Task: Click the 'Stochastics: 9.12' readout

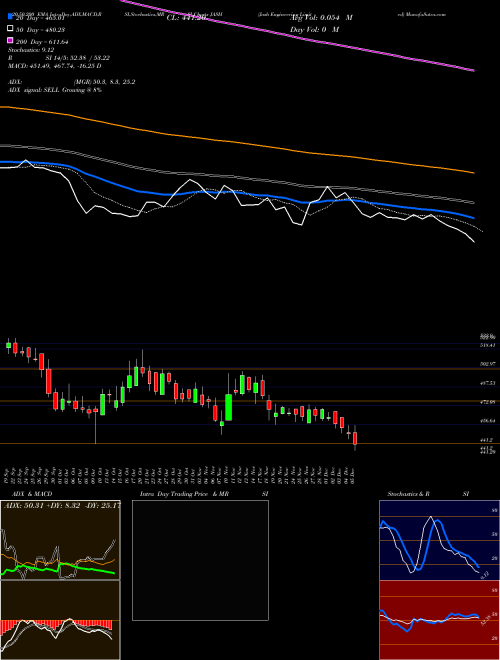Action: (30, 50)
